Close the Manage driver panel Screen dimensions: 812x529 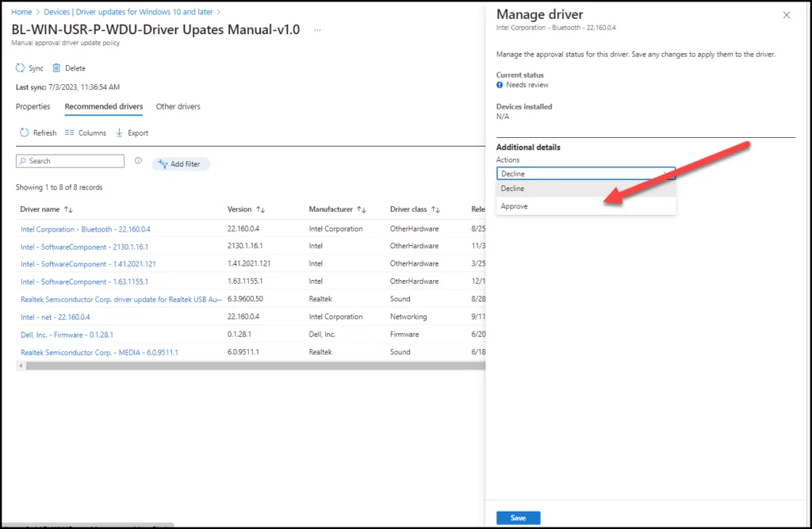click(x=787, y=15)
